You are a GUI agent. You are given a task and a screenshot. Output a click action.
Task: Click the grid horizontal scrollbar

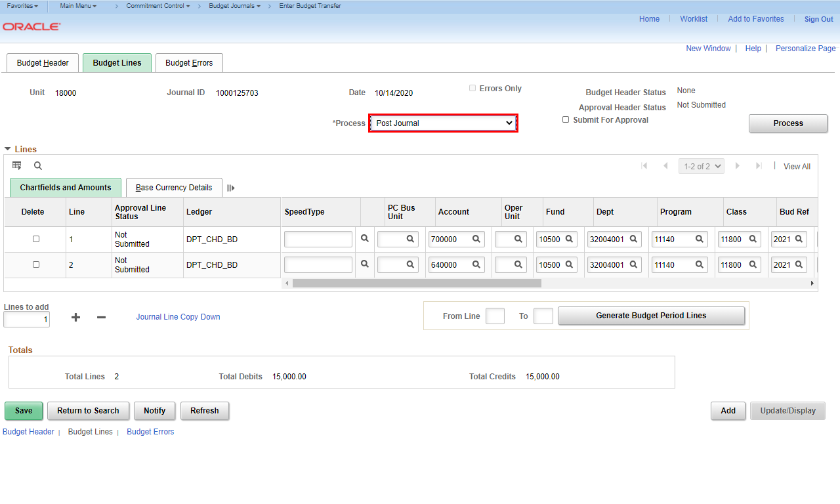pyautogui.click(x=417, y=283)
